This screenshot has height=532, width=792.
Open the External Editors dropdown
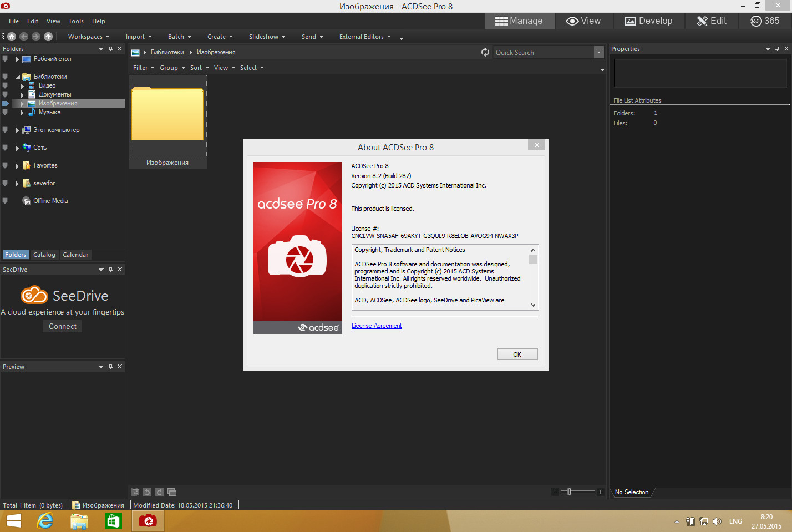tap(365, 37)
